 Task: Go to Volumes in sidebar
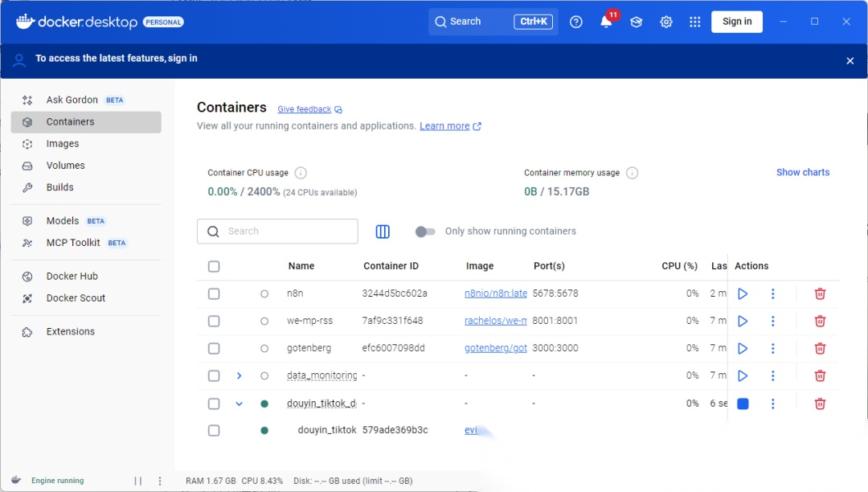pos(86,166)
